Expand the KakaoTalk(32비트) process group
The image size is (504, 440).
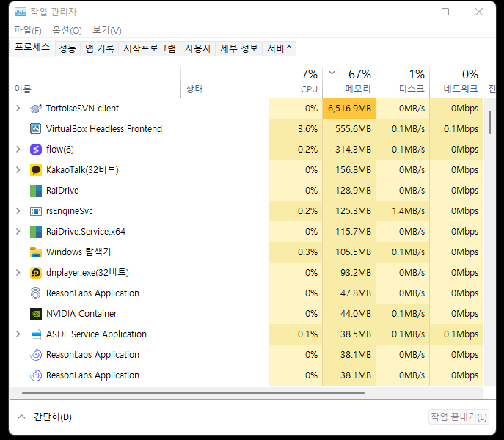point(18,170)
